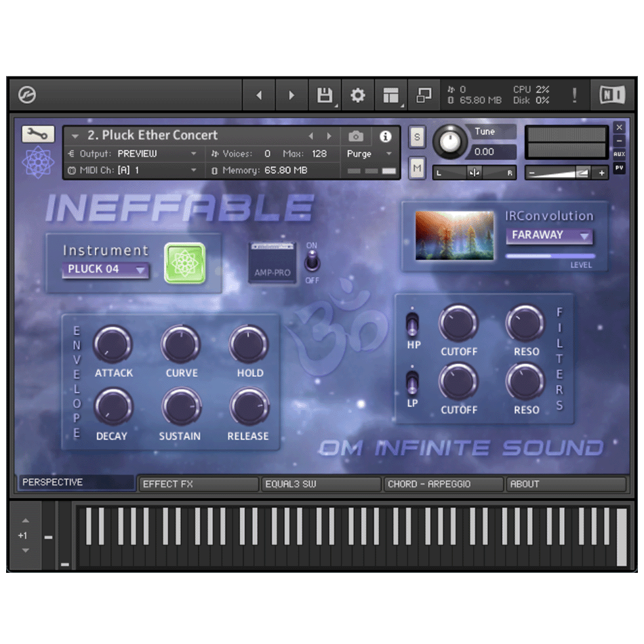Go to the previous preset with the header left arrow
The height and width of the screenshot is (644, 644).
tap(259, 96)
